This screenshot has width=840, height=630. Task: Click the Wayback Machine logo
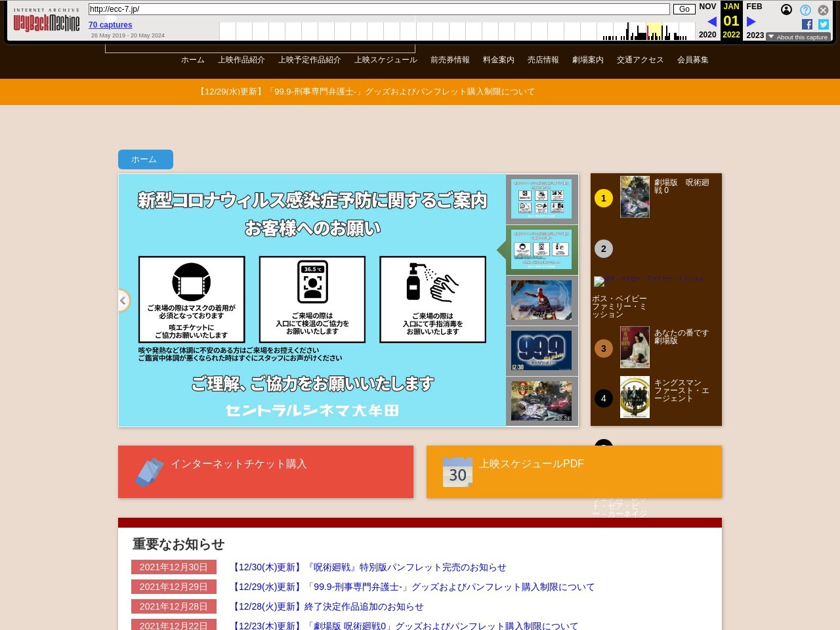46,20
